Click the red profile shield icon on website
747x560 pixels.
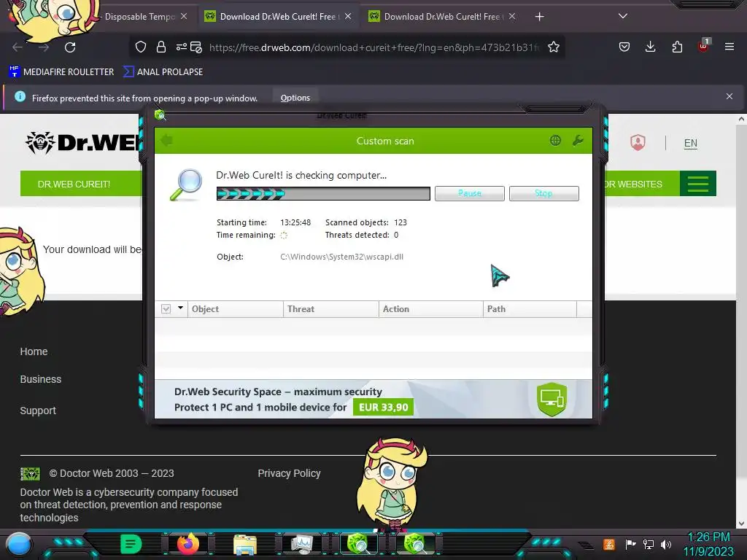point(638,142)
